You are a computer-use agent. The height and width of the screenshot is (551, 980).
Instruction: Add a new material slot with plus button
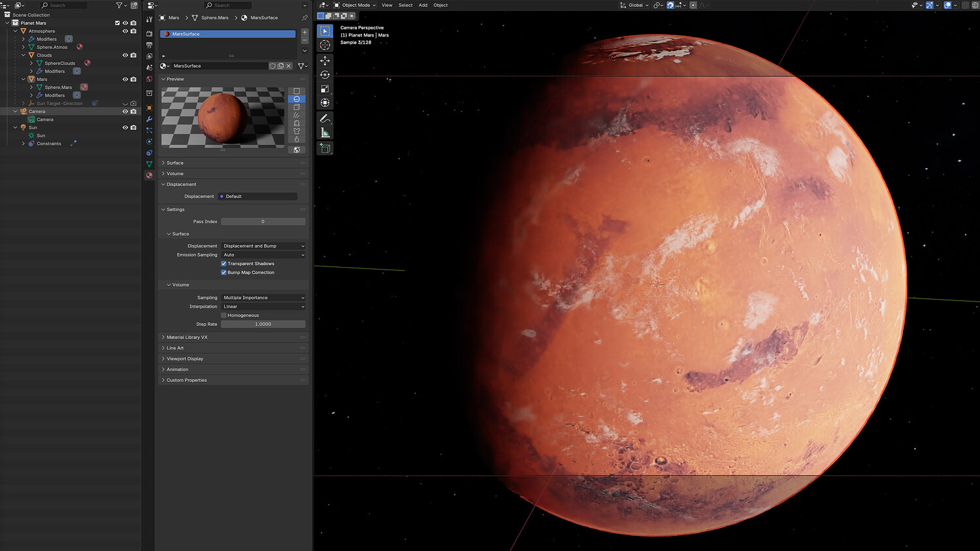point(304,32)
